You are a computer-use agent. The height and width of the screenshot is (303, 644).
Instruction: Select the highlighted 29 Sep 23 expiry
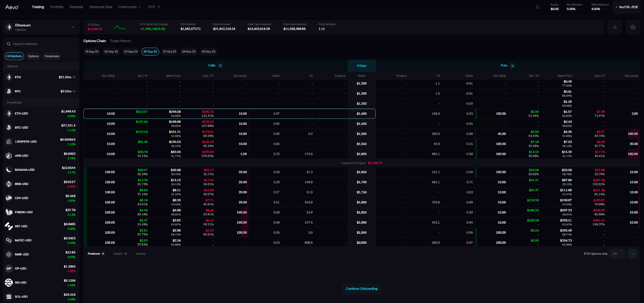click(150, 51)
